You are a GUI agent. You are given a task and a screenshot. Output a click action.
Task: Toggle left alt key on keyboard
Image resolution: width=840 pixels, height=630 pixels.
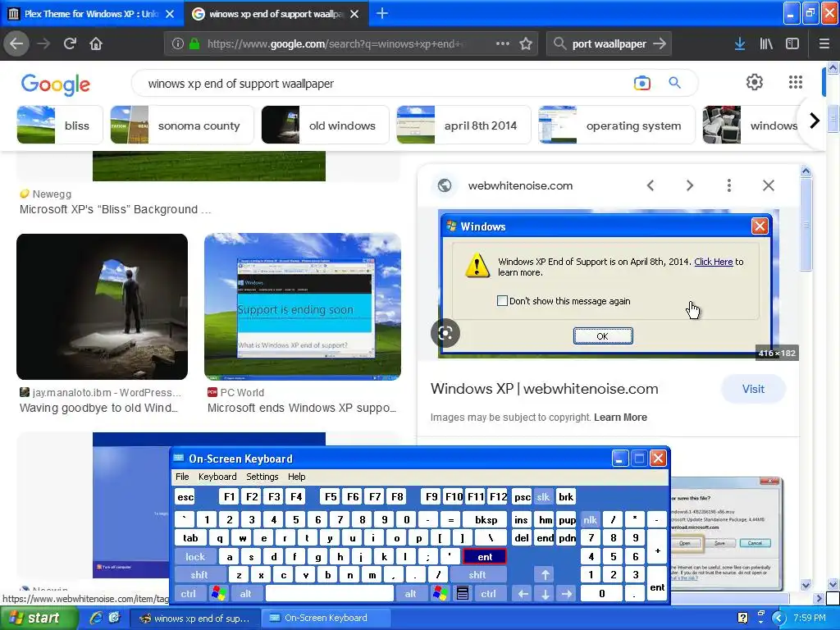[x=246, y=594]
